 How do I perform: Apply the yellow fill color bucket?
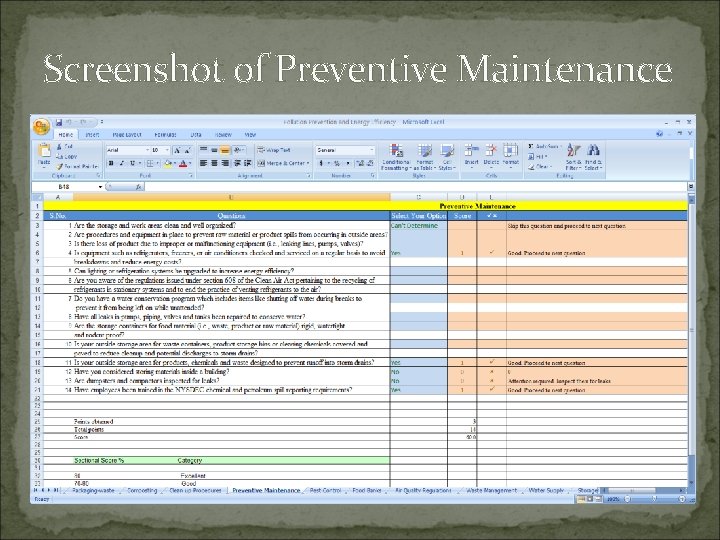pyautogui.click(x=168, y=163)
